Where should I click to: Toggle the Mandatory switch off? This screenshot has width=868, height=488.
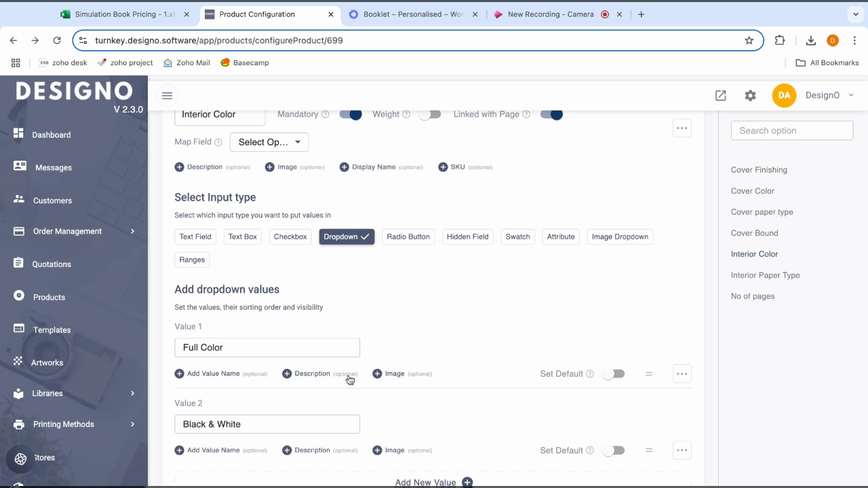(x=351, y=115)
